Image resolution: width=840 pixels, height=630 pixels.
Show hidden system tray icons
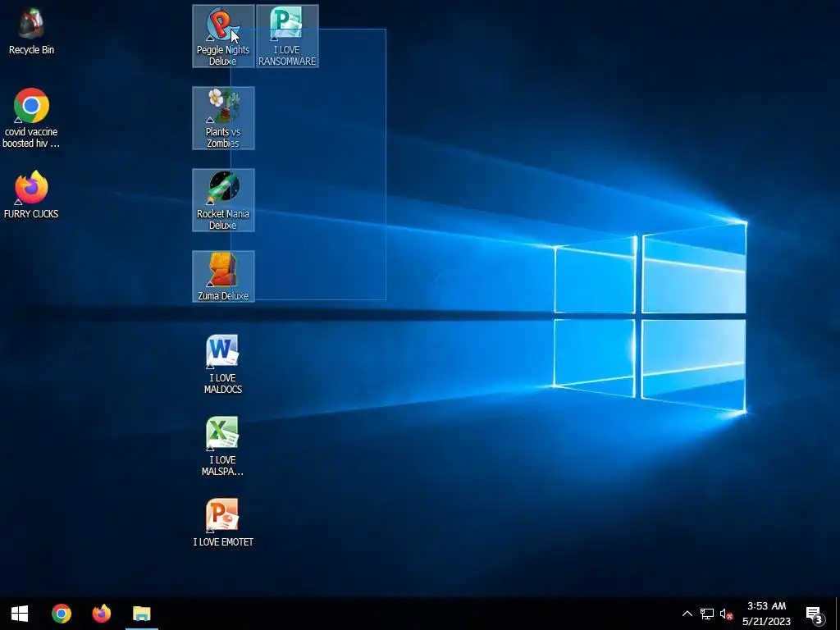pos(687,614)
